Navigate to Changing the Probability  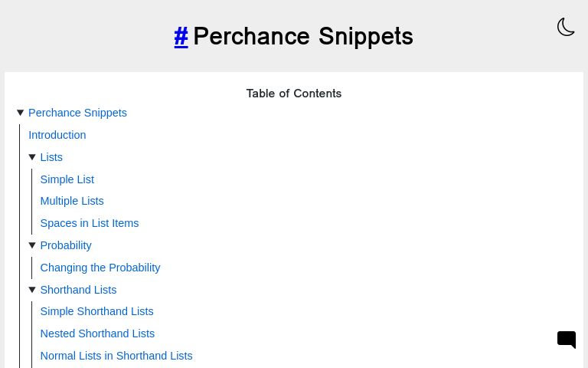(x=100, y=268)
